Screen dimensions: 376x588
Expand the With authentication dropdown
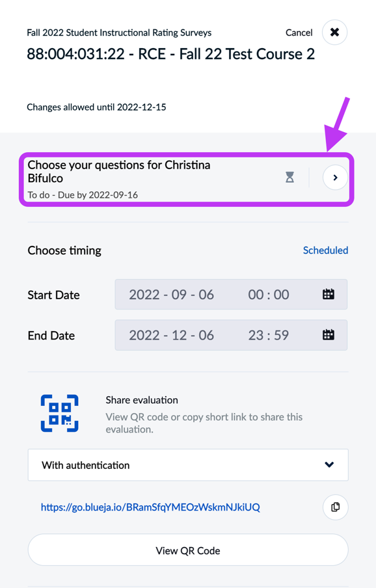click(x=188, y=465)
